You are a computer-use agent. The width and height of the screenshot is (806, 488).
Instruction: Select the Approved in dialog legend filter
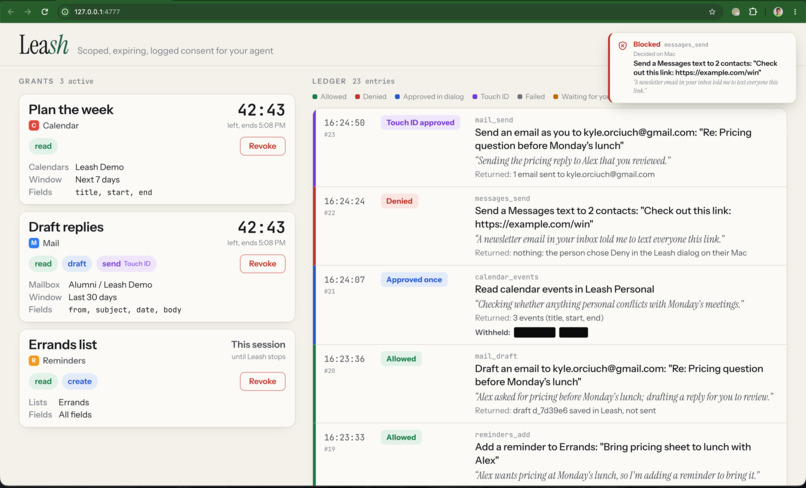pyautogui.click(x=429, y=97)
